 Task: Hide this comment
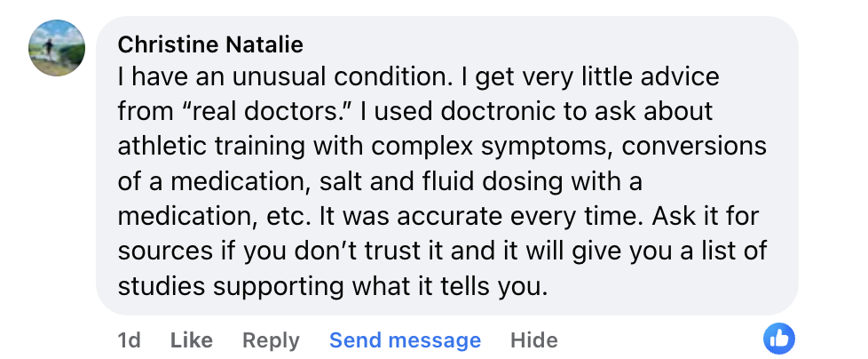tap(533, 340)
